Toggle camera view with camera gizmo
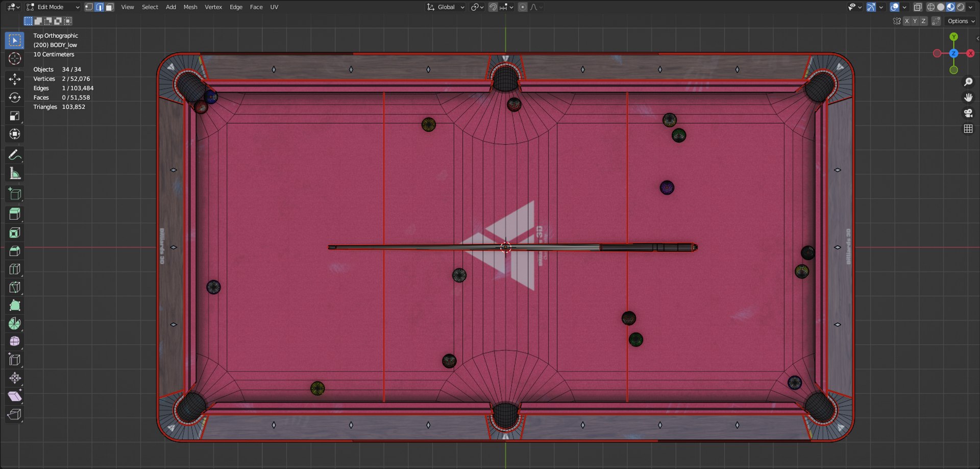Viewport: 980px width, 469px height. pyautogui.click(x=968, y=113)
